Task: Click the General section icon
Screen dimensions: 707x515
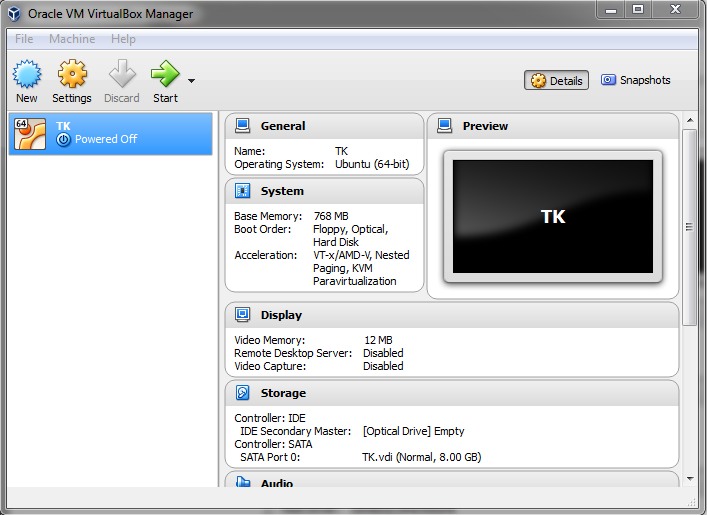Action: tap(242, 126)
